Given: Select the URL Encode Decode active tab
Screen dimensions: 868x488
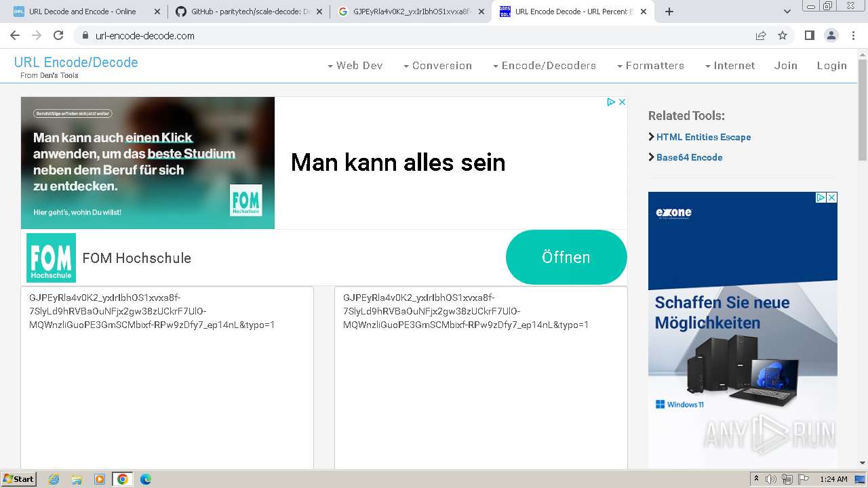Looking at the screenshot, I should tap(573, 12).
